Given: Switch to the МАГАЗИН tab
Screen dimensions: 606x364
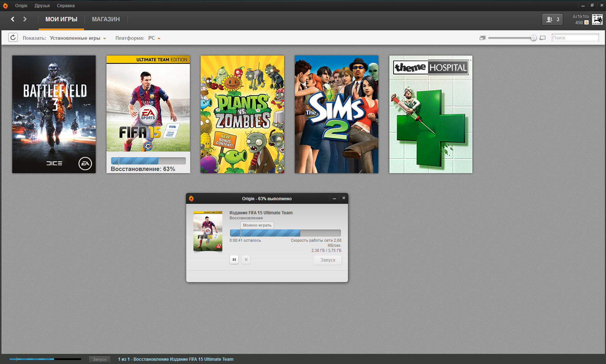Looking at the screenshot, I should (106, 19).
